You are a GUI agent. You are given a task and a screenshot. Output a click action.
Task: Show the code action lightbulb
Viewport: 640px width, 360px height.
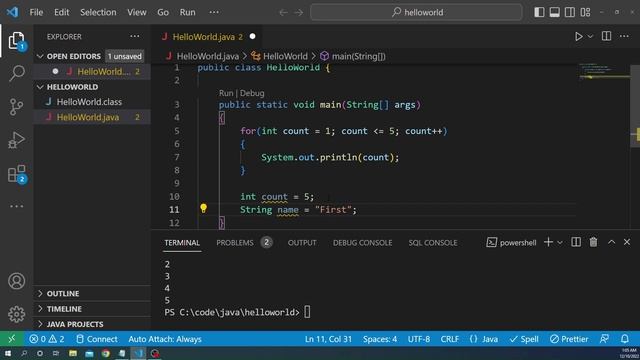click(203, 209)
